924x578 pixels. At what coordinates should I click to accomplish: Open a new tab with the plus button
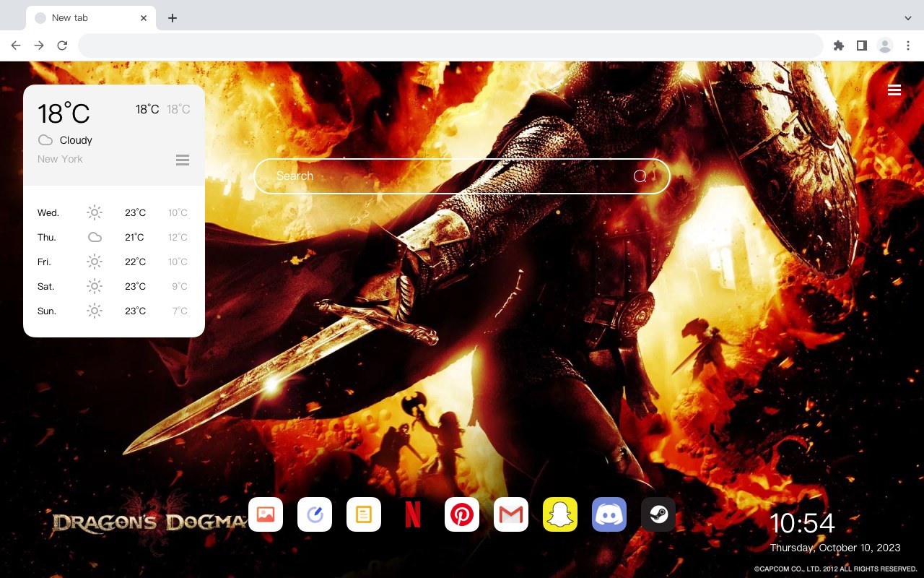pyautogui.click(x=172, y=18)
